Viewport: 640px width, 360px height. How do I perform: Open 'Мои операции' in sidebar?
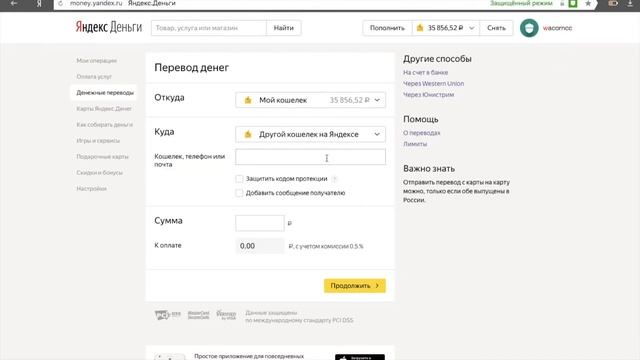96,61
